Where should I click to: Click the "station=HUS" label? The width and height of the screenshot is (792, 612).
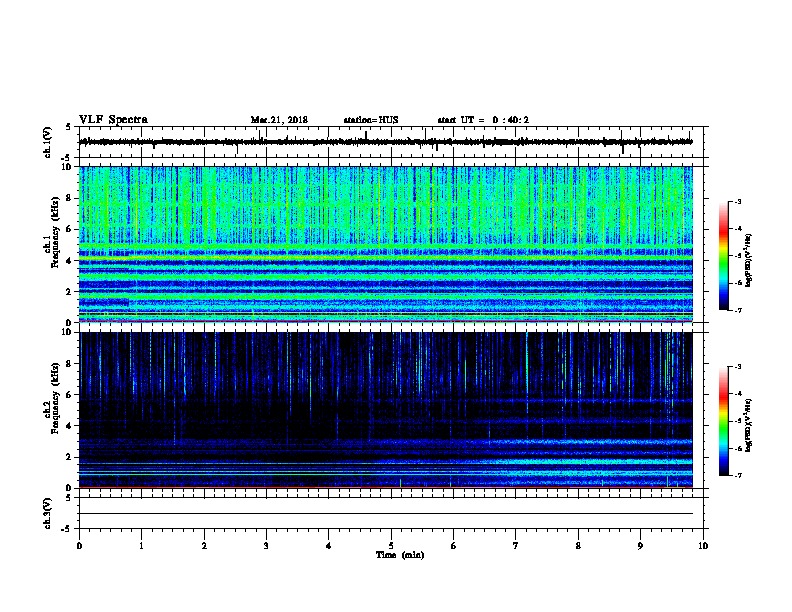tap(371, 120)
